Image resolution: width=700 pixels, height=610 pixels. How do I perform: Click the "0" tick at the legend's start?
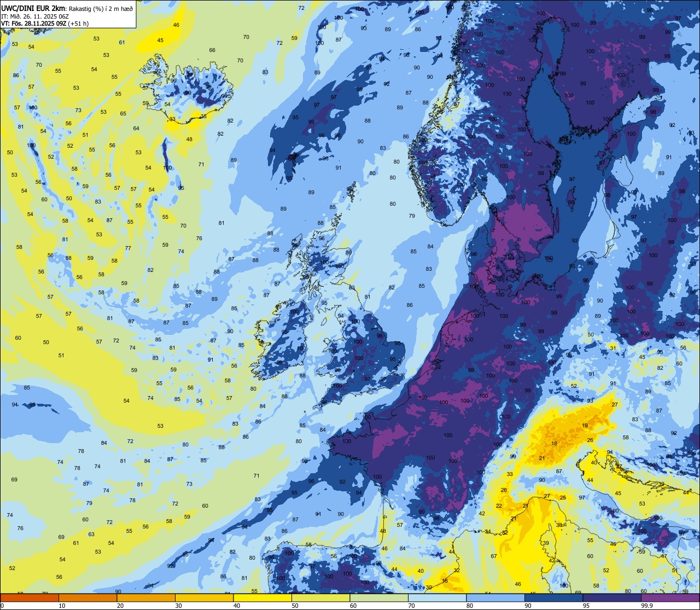[3, 606]
